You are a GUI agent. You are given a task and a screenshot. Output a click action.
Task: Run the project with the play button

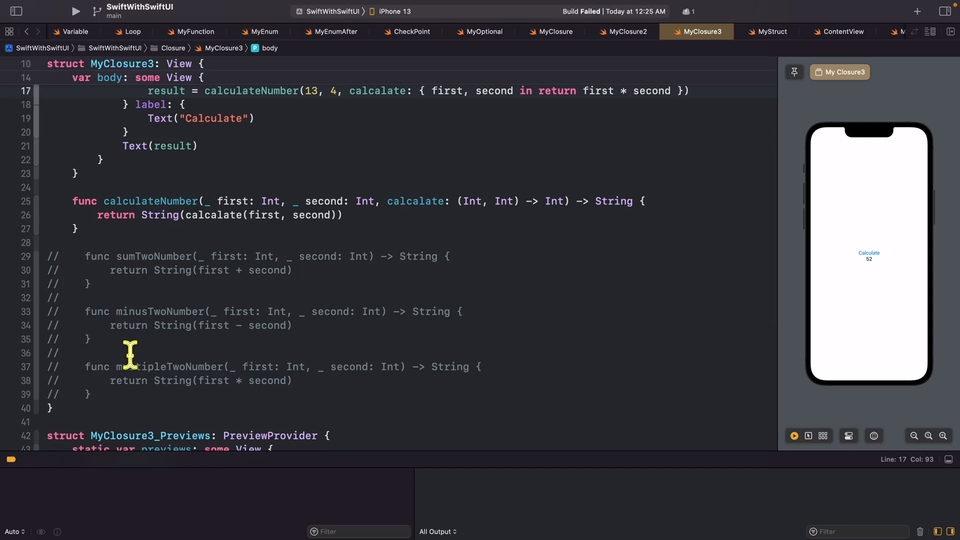75,11
